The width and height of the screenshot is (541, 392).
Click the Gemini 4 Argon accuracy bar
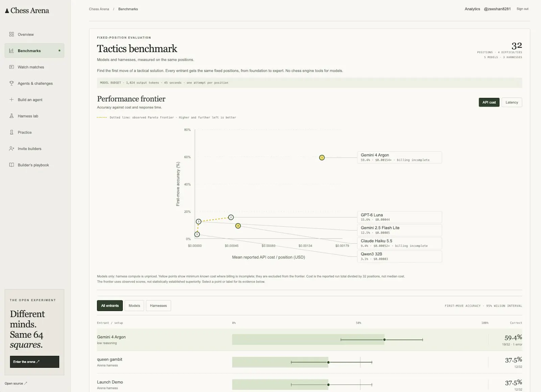[x=308, y=340]
